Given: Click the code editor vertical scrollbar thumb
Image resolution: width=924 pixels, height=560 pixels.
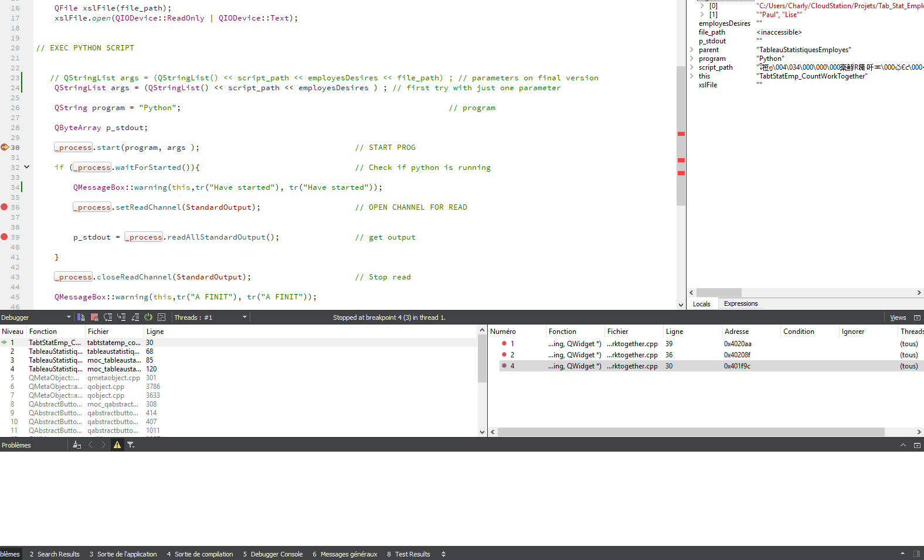Looking at the screenshot, I should point(681,136).
